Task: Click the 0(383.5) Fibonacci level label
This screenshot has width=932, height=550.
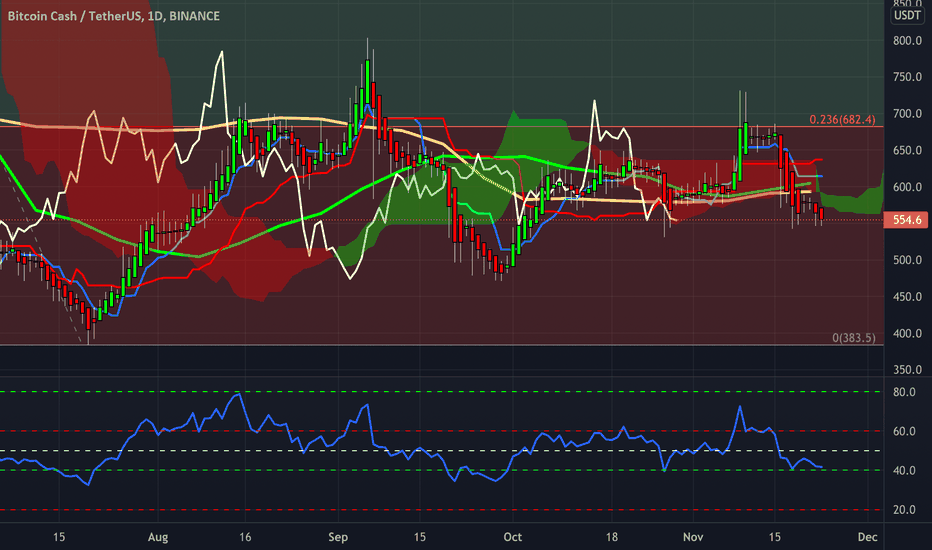Action: (x=854, y=338)
